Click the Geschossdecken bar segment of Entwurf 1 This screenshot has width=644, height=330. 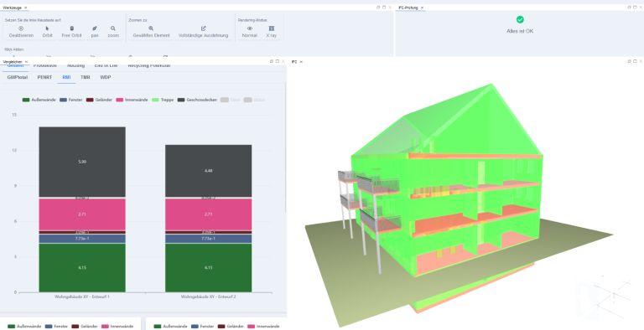82,162
